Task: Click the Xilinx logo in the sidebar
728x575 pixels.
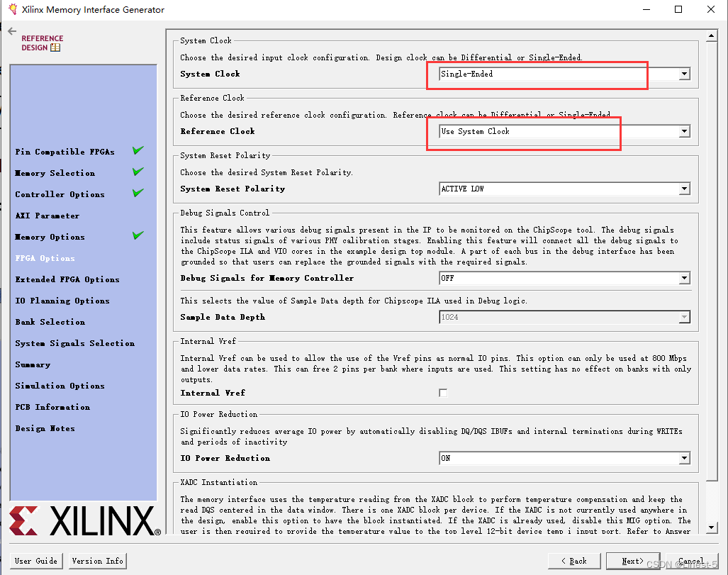Action: (85, 520)
